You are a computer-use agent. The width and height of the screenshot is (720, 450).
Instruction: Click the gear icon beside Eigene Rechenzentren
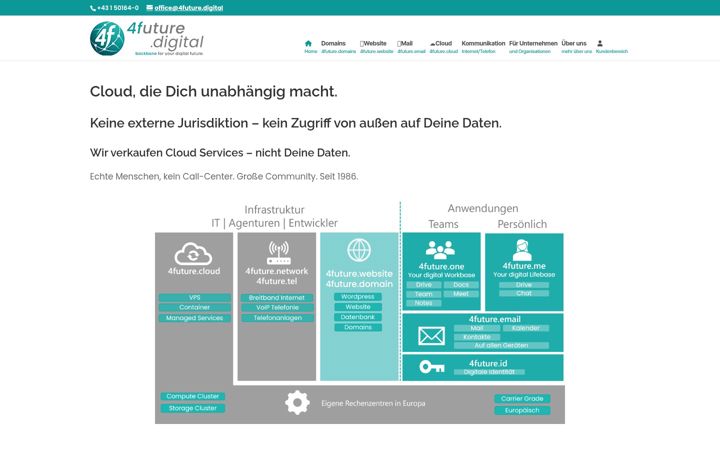(x=297, y=402)
